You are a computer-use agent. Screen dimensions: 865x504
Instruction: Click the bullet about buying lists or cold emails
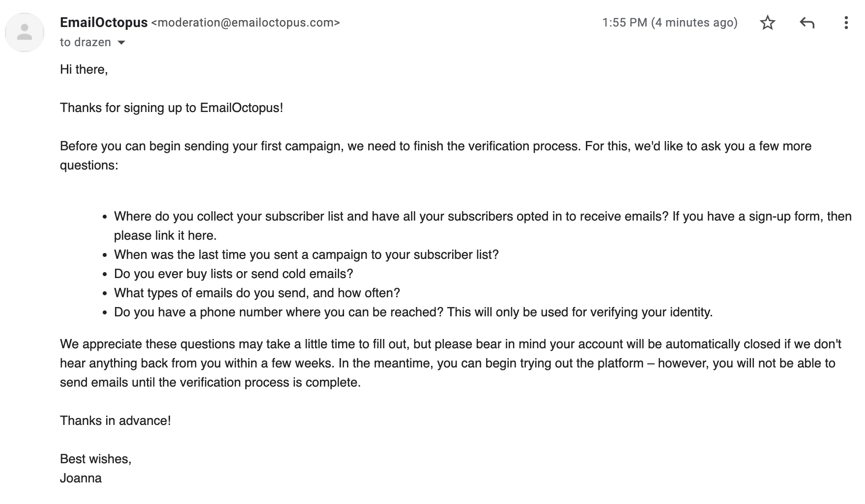point(233,274)
